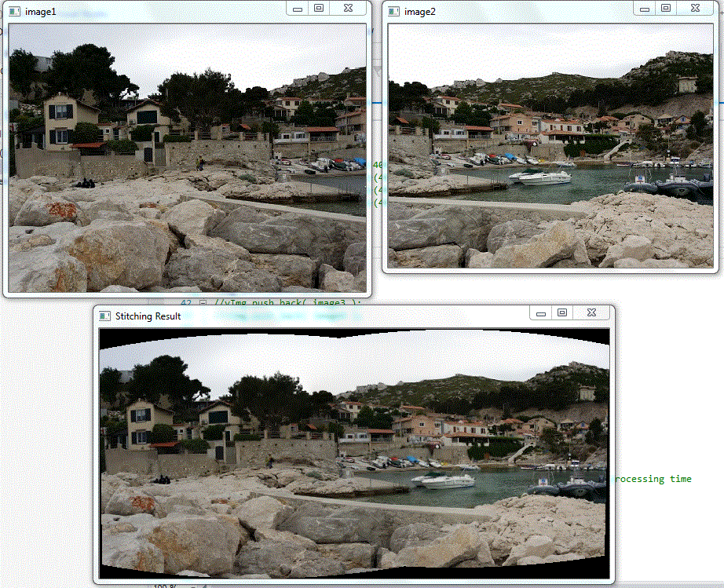The width and height of the screenshot is (724, 588).
Task: Select the image2 window title bar
Action: [x=510, y=11]
